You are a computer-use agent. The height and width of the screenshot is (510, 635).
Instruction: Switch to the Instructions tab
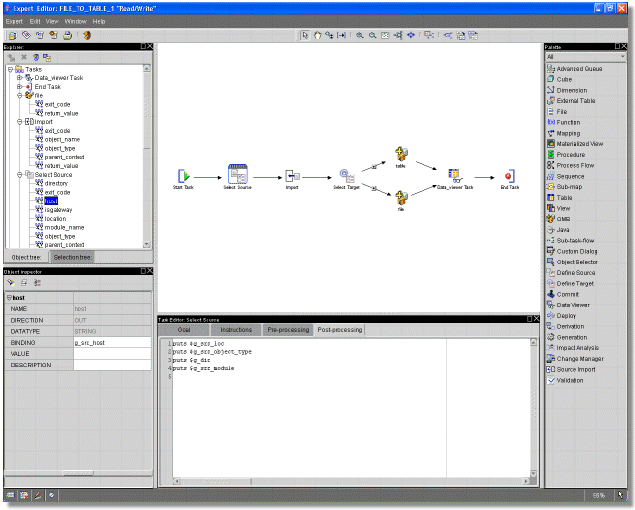coord(236,330)
